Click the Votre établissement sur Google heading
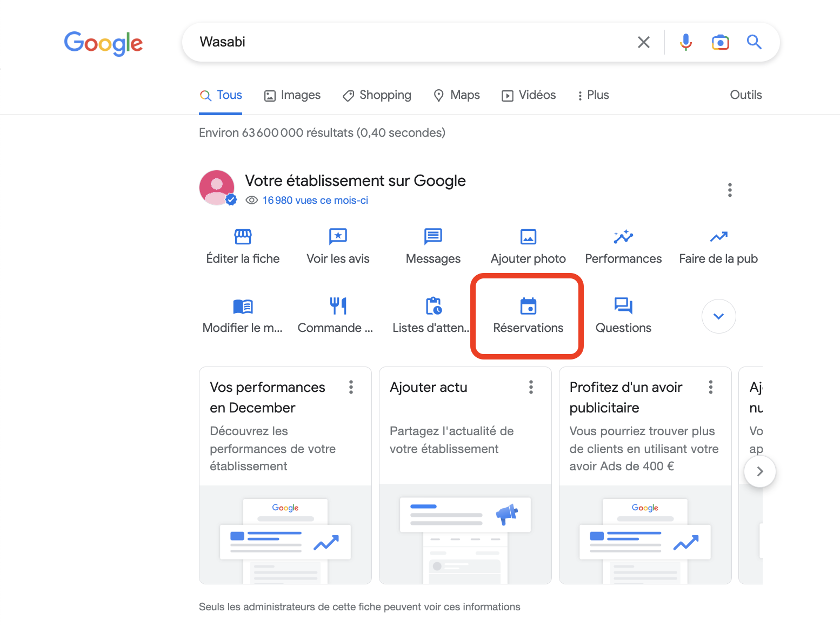 (355, 181)
